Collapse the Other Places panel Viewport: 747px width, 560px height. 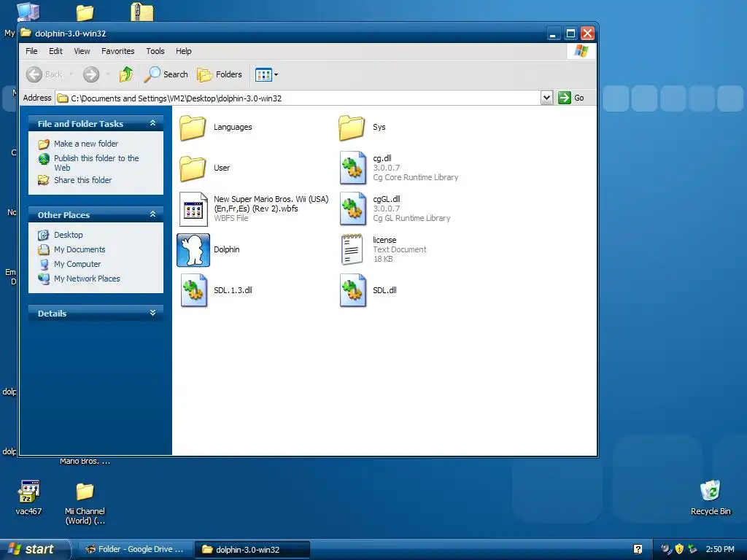click(x=152, y=214)
